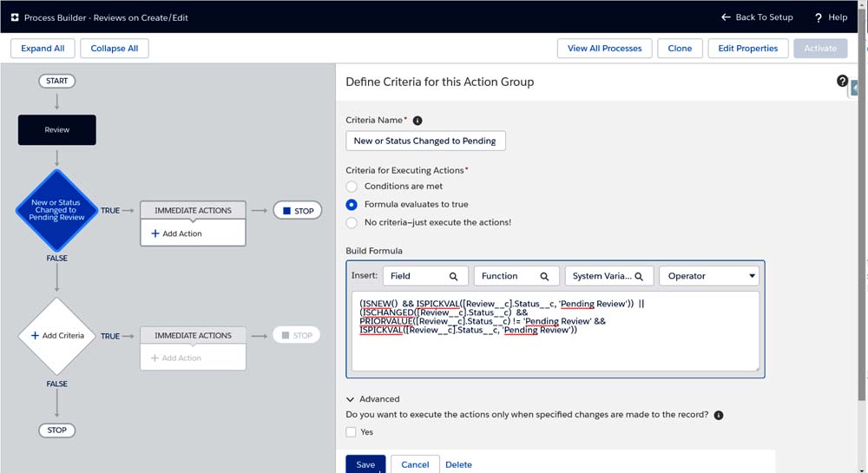The image size is (868, 473).
Task: Choose No criteria just execute the actions
Action: 352,222
